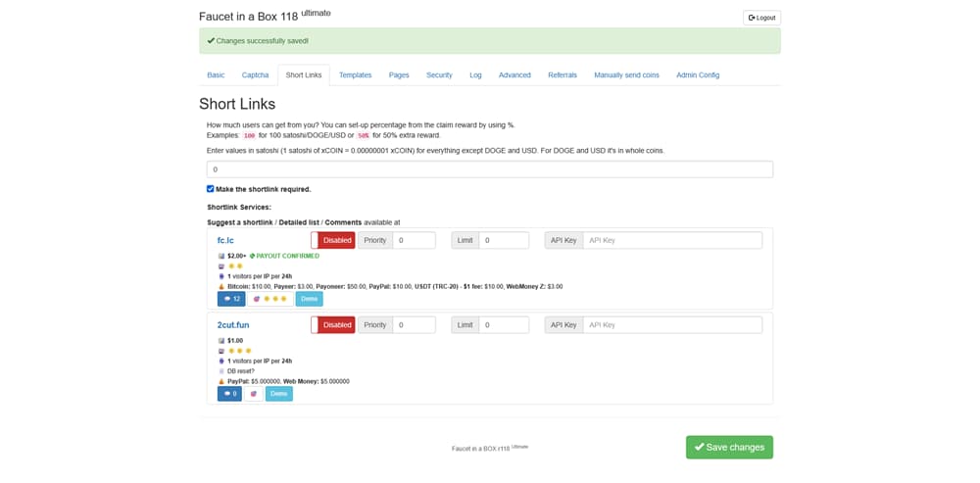Open the fc.lc Demo button
Image resolution: width=980 pixels, height=483 pixels.
tap(309, 299)
